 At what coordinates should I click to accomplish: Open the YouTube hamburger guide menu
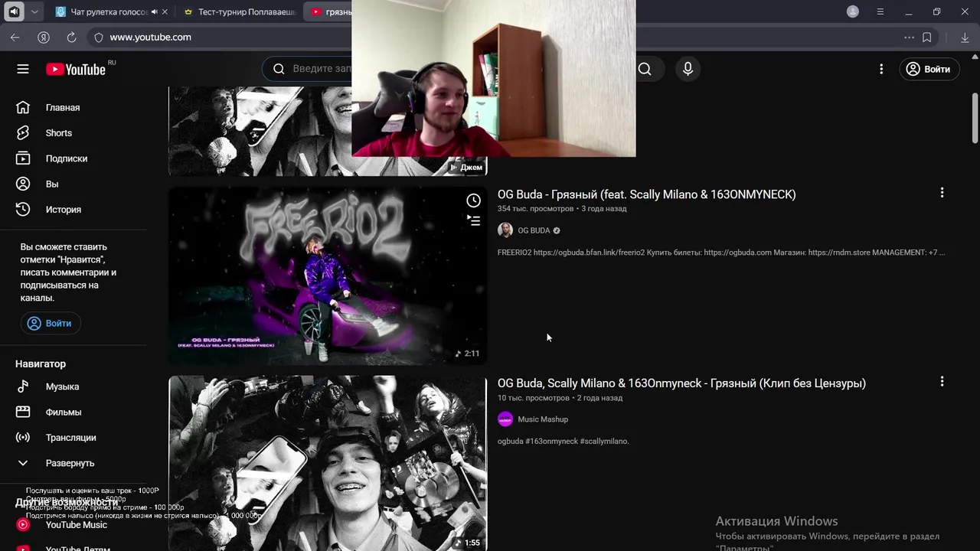[x=23, y=69]
